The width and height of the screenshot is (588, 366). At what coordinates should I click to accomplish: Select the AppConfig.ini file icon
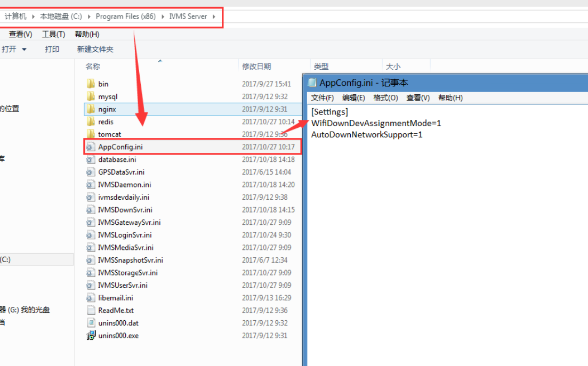[x=91, y=147]
